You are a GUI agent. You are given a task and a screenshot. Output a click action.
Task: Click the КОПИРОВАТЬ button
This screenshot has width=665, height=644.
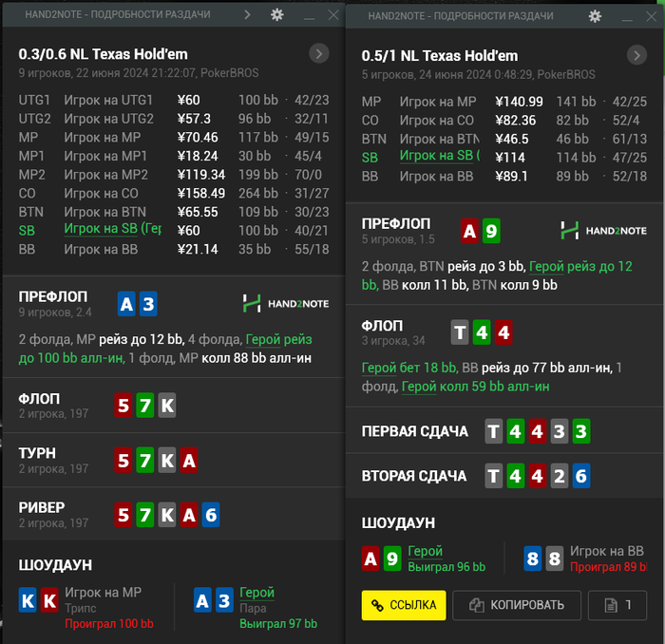(517, 605)
